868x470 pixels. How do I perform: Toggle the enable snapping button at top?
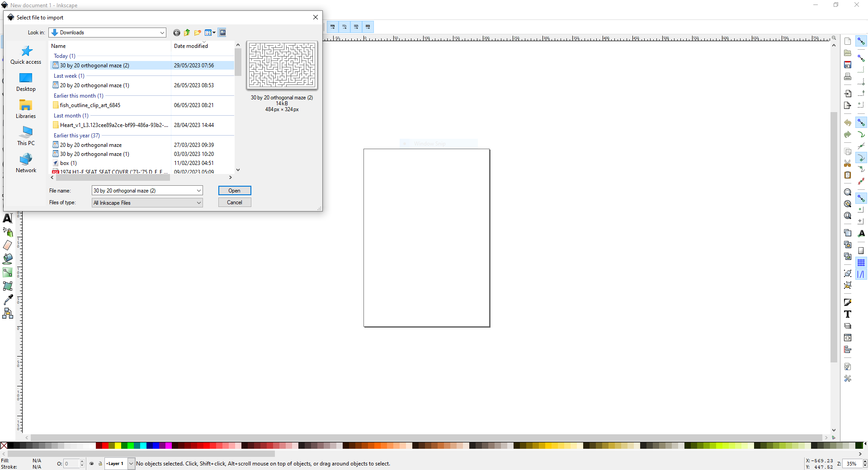point(861,41)
